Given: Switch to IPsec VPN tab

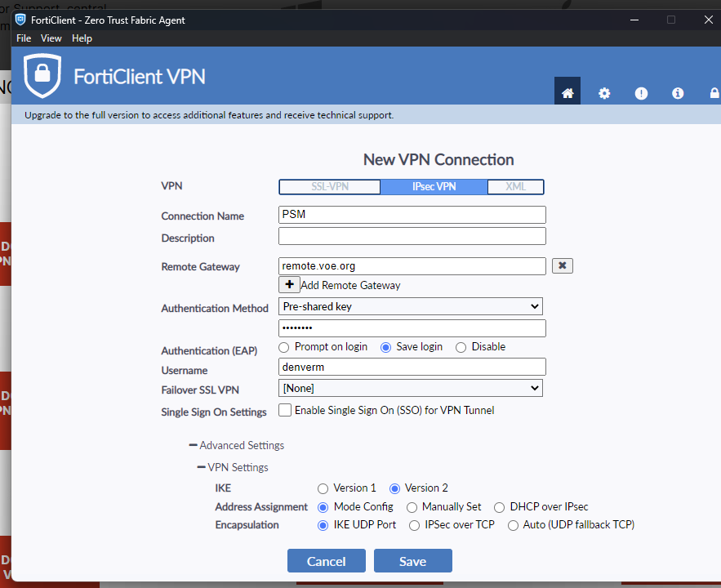Looking at the screenshot, I should 434,187.
